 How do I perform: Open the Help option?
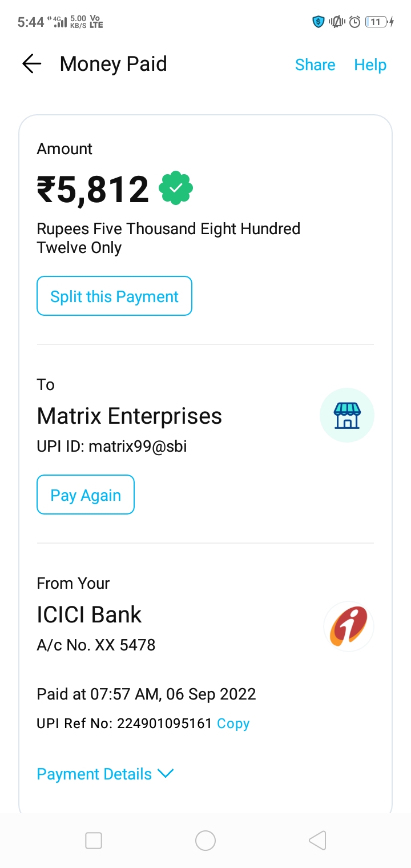point(370,65)
